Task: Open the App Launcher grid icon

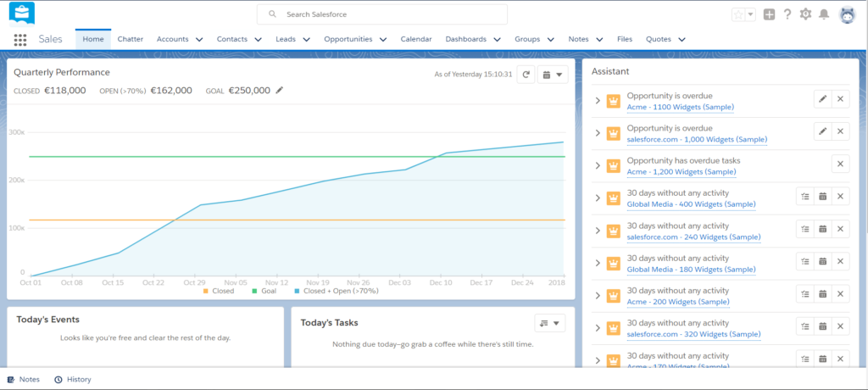Action: pos(20,39)
